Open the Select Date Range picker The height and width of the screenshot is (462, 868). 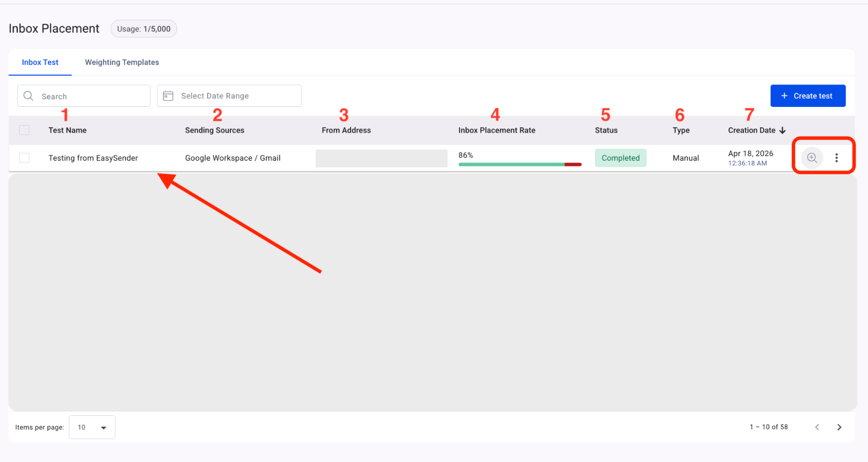point(229,96)
